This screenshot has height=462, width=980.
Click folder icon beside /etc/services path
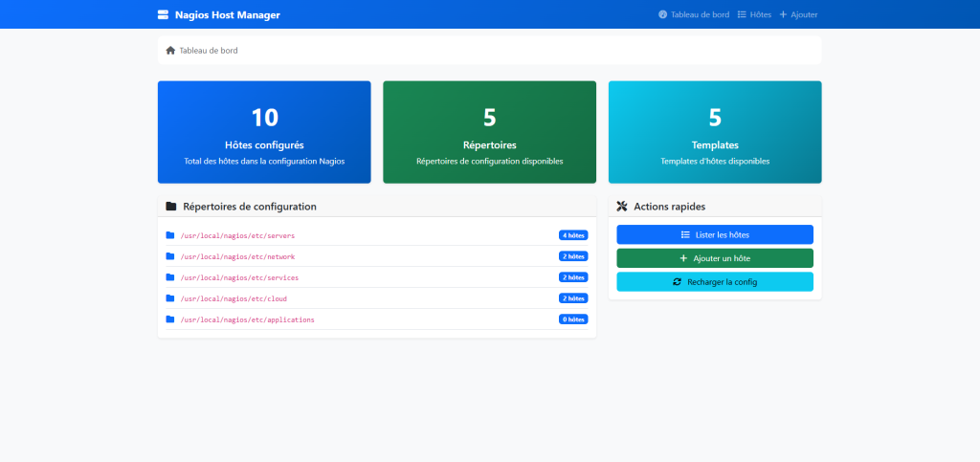[170, 277]
